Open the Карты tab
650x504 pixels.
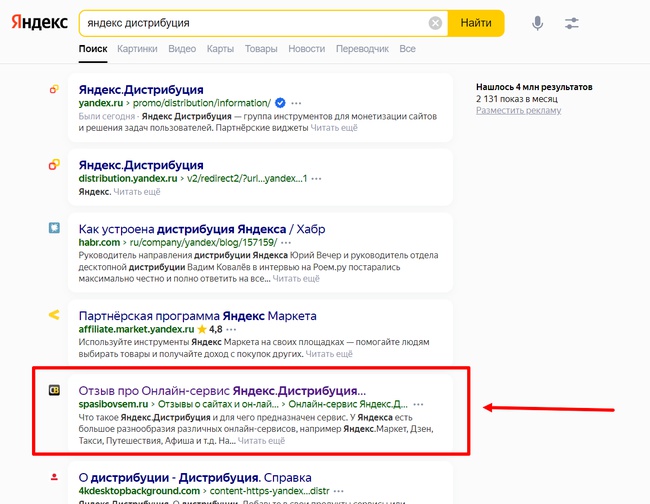click(x=220, y=49)
